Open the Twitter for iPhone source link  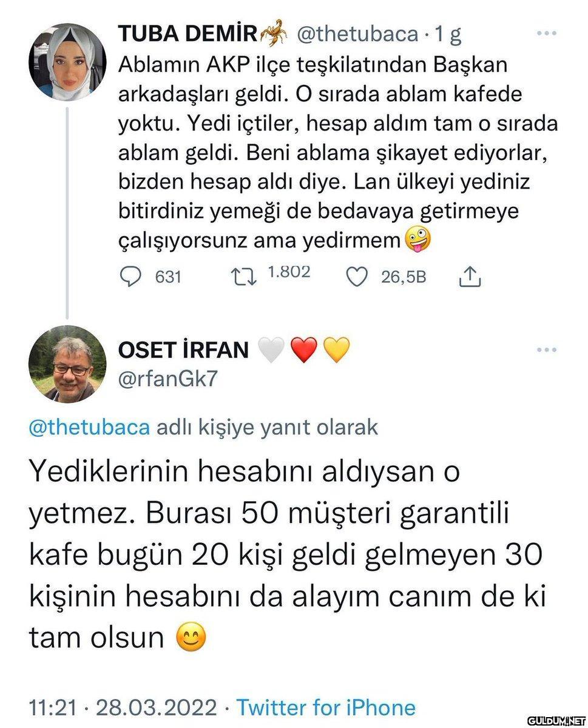pyautogui.click(x=325, y=707)
